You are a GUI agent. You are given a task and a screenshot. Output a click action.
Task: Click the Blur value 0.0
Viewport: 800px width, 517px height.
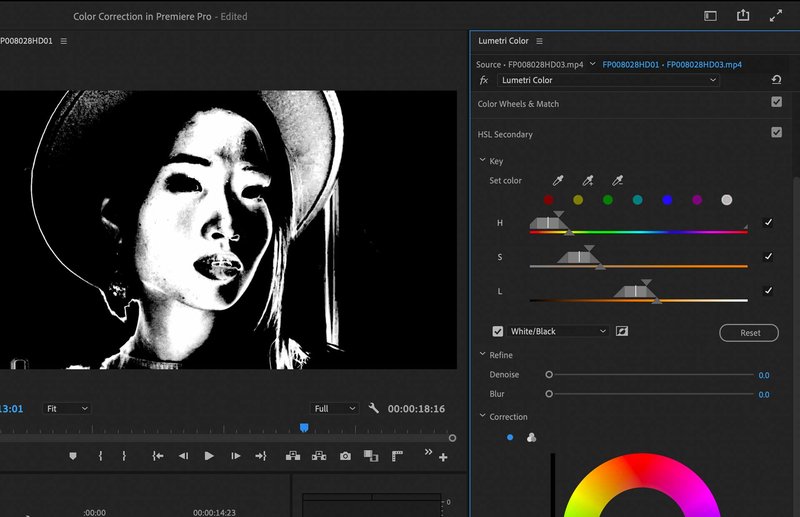pyautogui.click(x=764, y=395)
